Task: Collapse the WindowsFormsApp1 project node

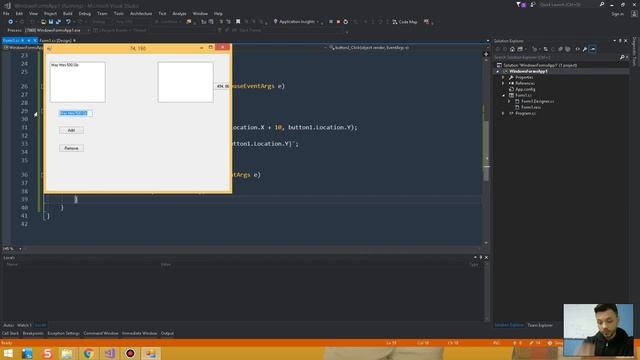Action: pyautogui.click(x=498, y=71)
